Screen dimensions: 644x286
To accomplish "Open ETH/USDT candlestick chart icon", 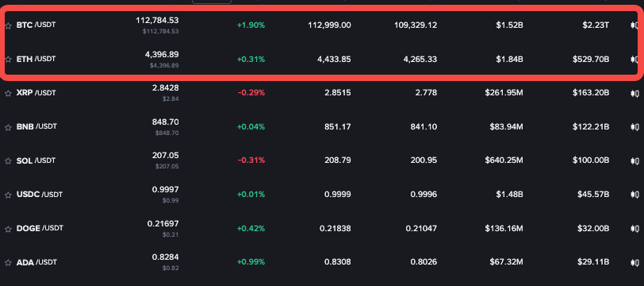I will pyautogui.click(x=634, y=60).
